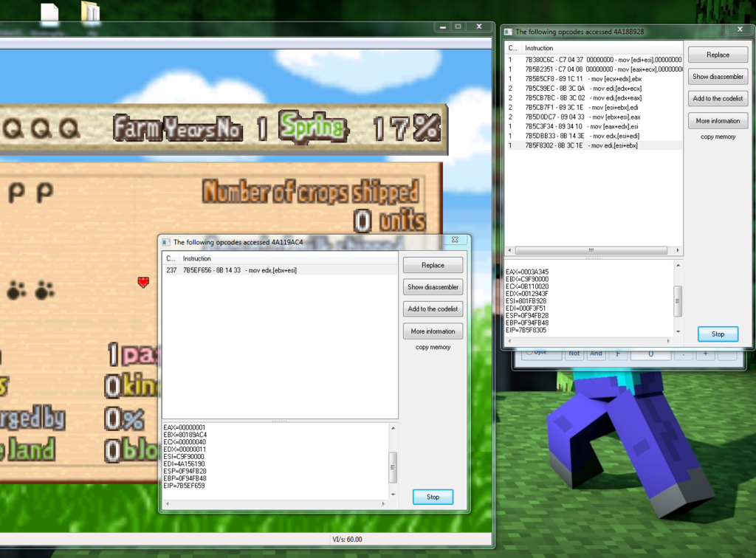Click the VI/s: 60.00 status bar text

point(347,540)
